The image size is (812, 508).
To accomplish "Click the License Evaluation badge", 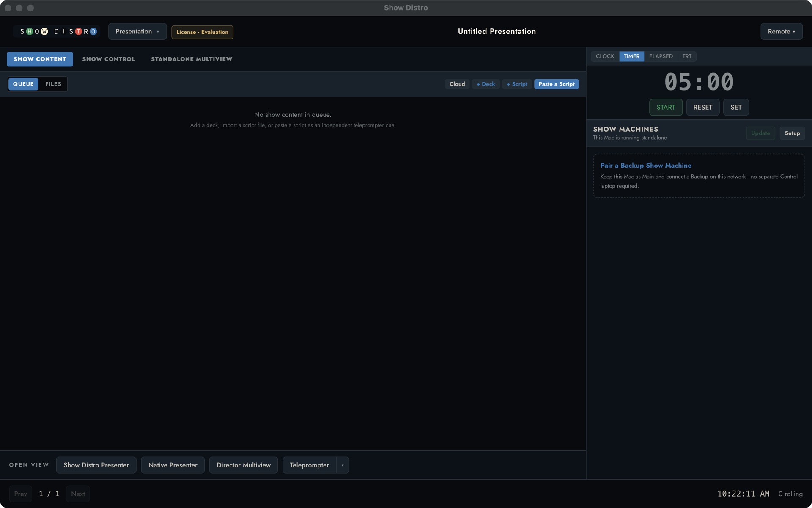I will [x=202, y=32].
